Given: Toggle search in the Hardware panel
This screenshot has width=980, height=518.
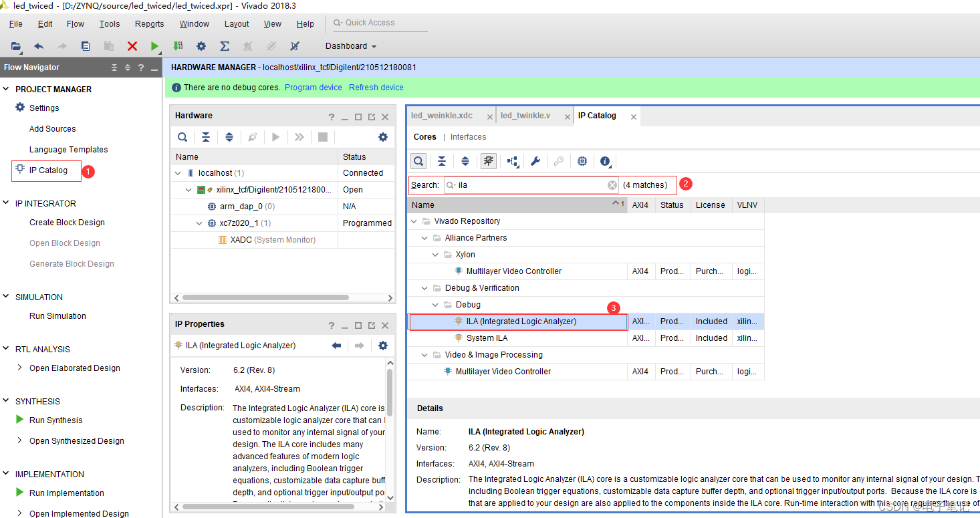Looking at the screenshot, I should pos(182,137).
